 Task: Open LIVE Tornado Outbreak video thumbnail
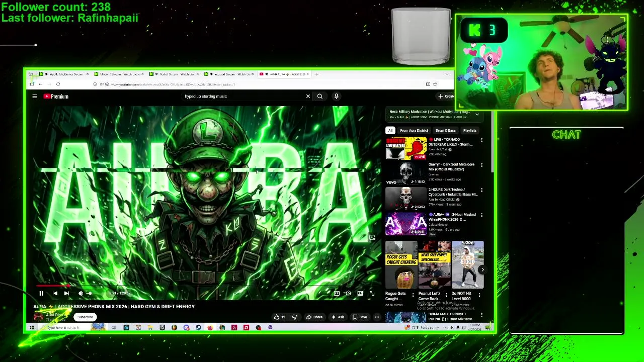pos(406,148)
